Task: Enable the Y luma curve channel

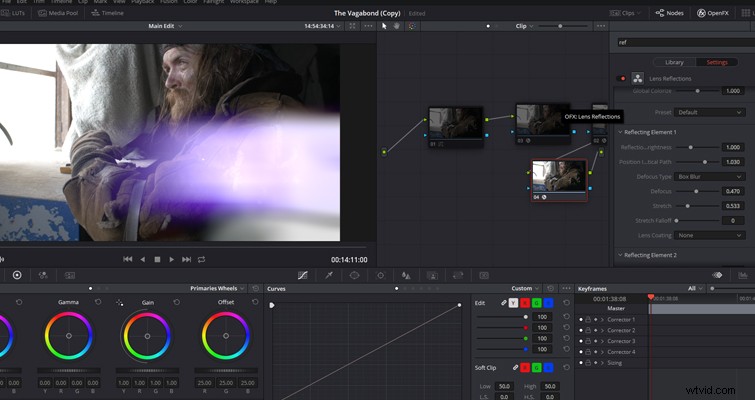Action: point(513,303)
